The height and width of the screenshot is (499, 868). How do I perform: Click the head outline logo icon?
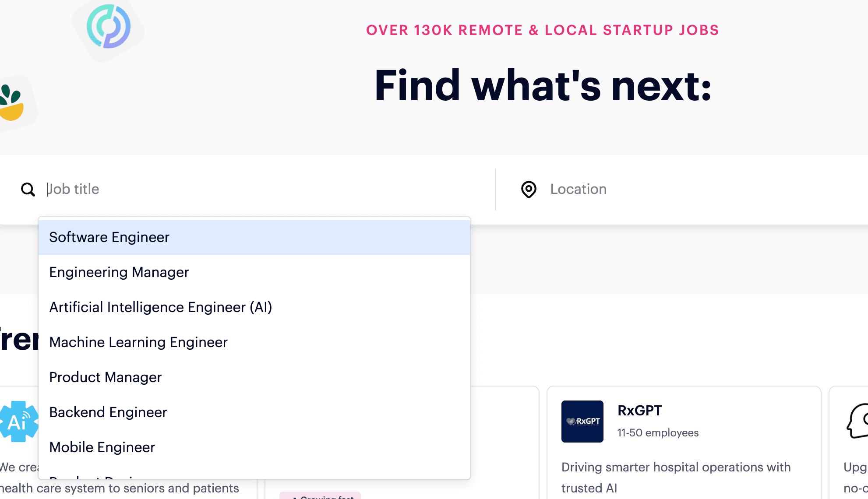(857, 421)
